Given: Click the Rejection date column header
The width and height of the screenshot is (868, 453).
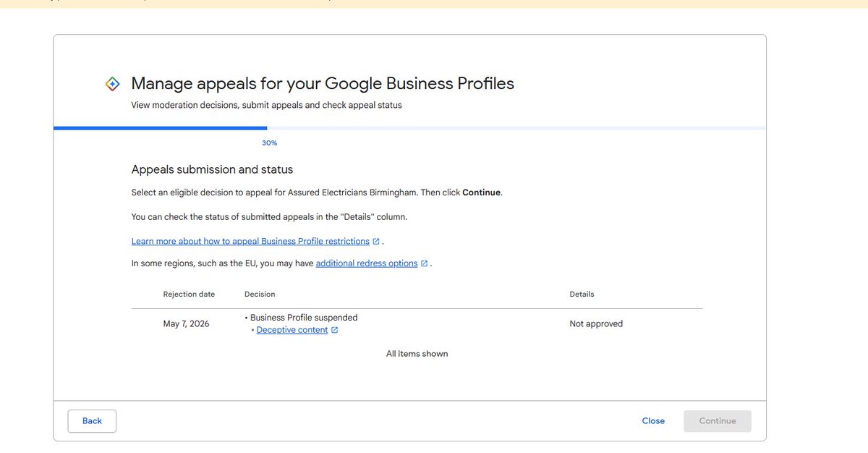Looking at the screenshot, I should point(189,295).
